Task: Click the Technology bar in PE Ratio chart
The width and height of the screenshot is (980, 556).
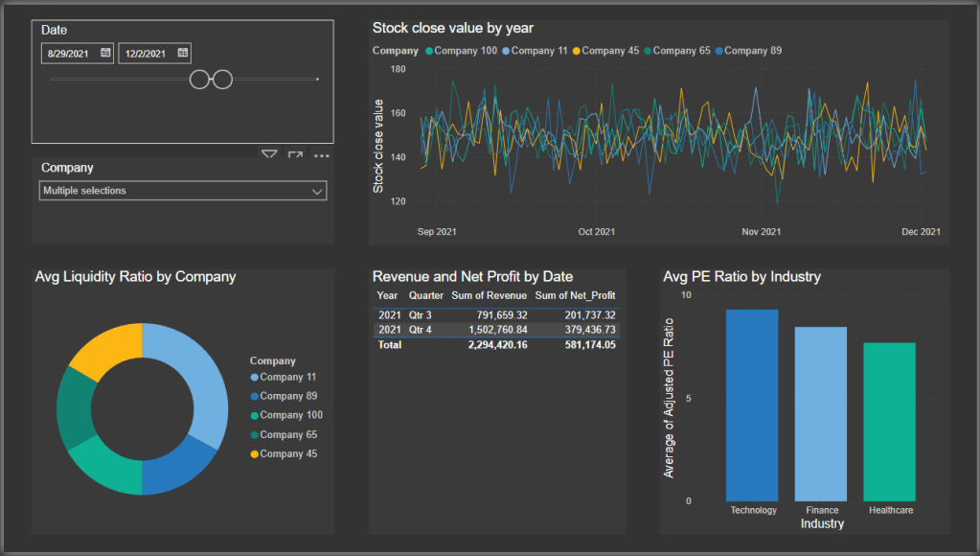Action: click(752, 405)
